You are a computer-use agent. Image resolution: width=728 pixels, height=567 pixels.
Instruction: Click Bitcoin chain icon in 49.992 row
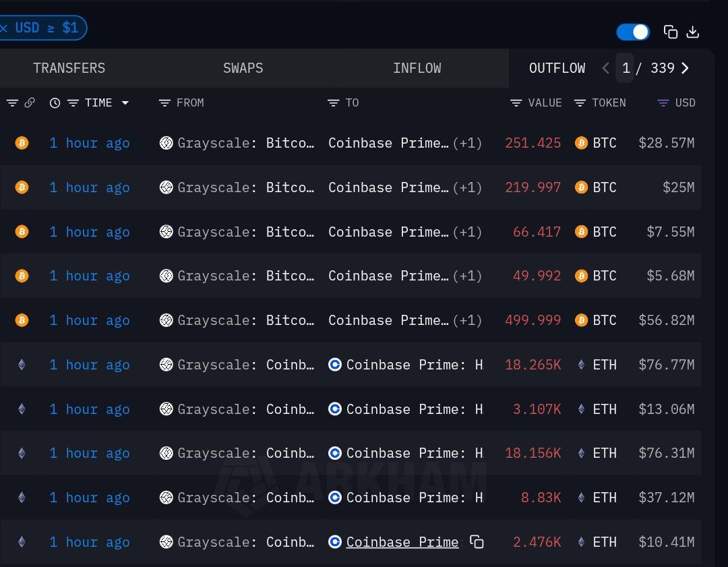pyautogui.click(x=22, y=276)
